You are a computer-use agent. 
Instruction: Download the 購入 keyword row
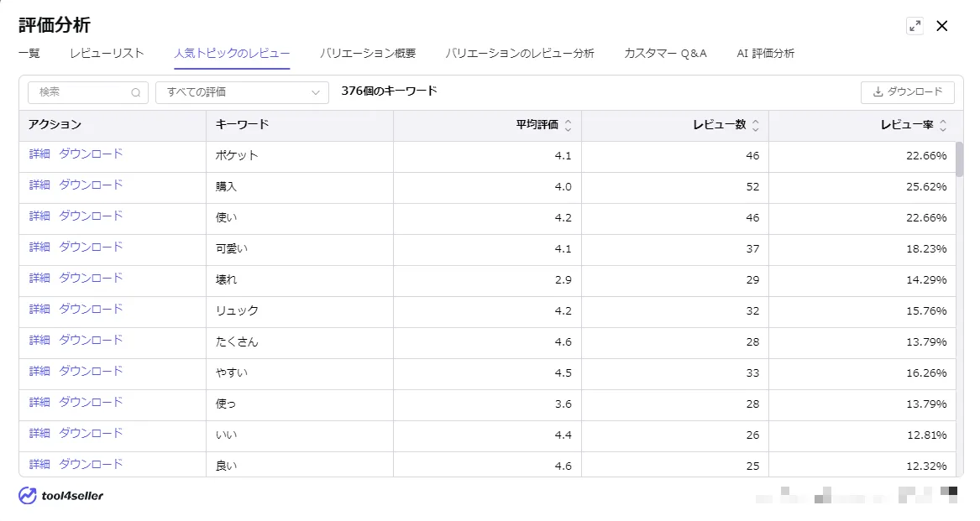pos(91,185)
